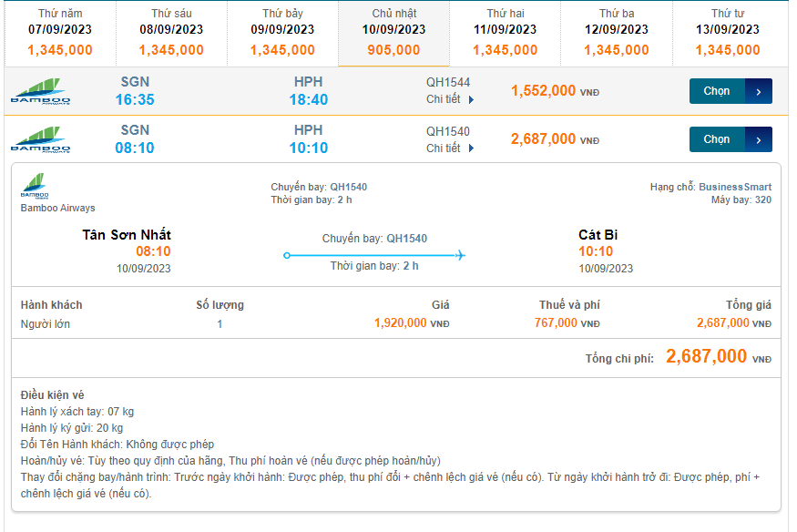The height and width of the screenshot is (532, 797).
Task: Click Bamboo Airways logo on QH1540 row
Action: tap(41, 140)
